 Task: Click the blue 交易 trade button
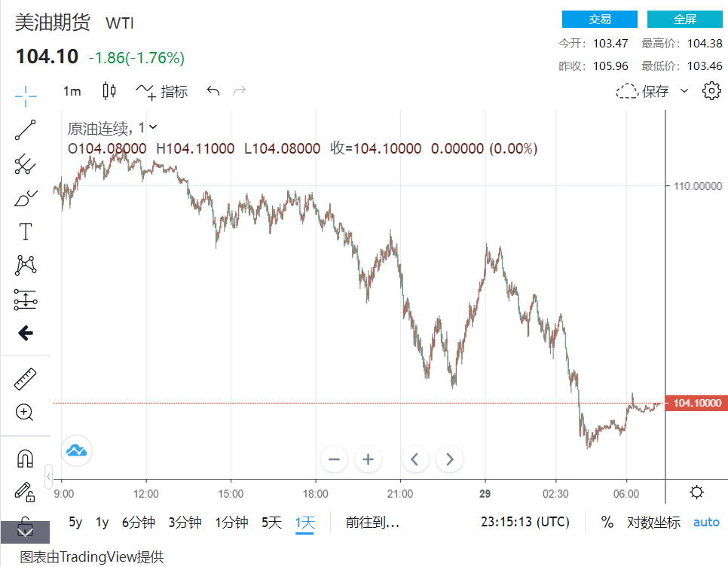click(600, 20)
